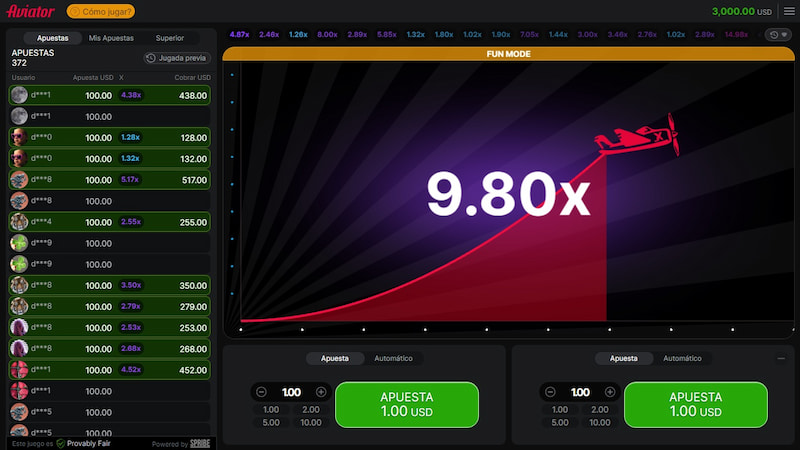
Task: Decrease bet amount in right panel
Action: pyautogui.click(x=550, y=392)
